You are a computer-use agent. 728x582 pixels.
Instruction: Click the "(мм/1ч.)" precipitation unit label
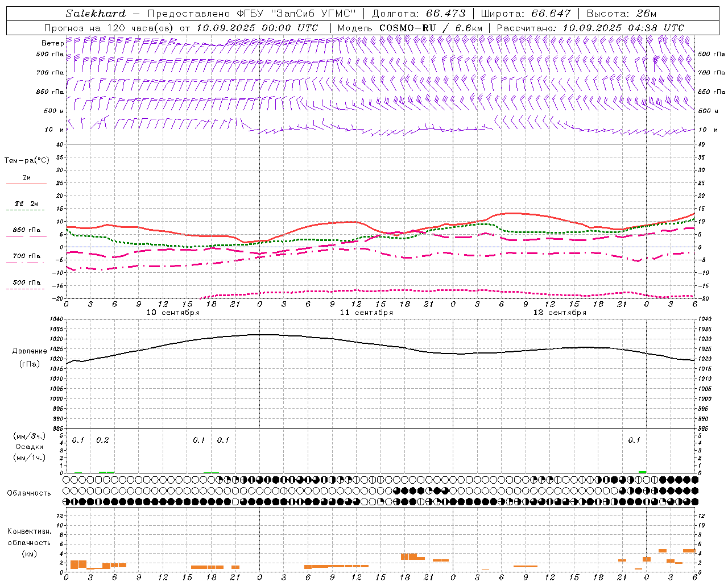(30, 458)
